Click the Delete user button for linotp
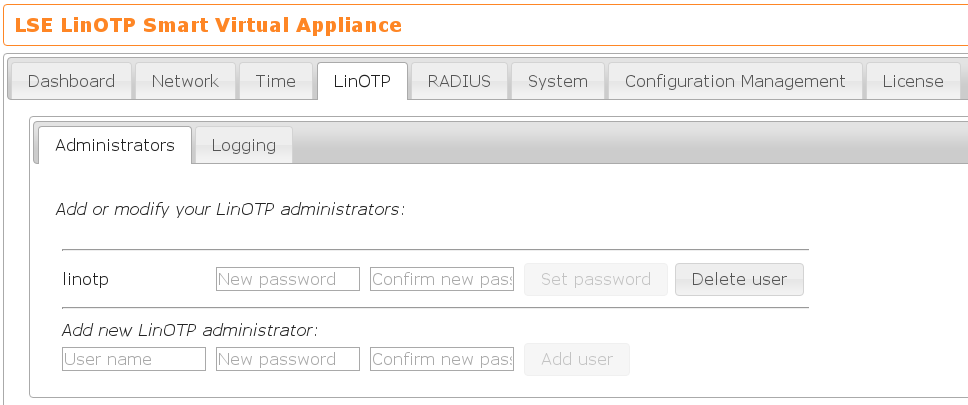968x405 pixels. [739, 279]
